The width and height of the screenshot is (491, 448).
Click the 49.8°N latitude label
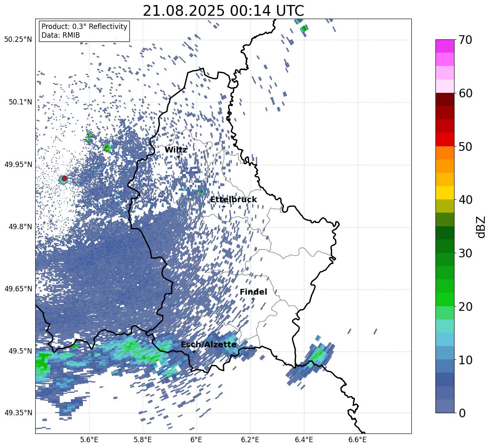tap(20, 227)
